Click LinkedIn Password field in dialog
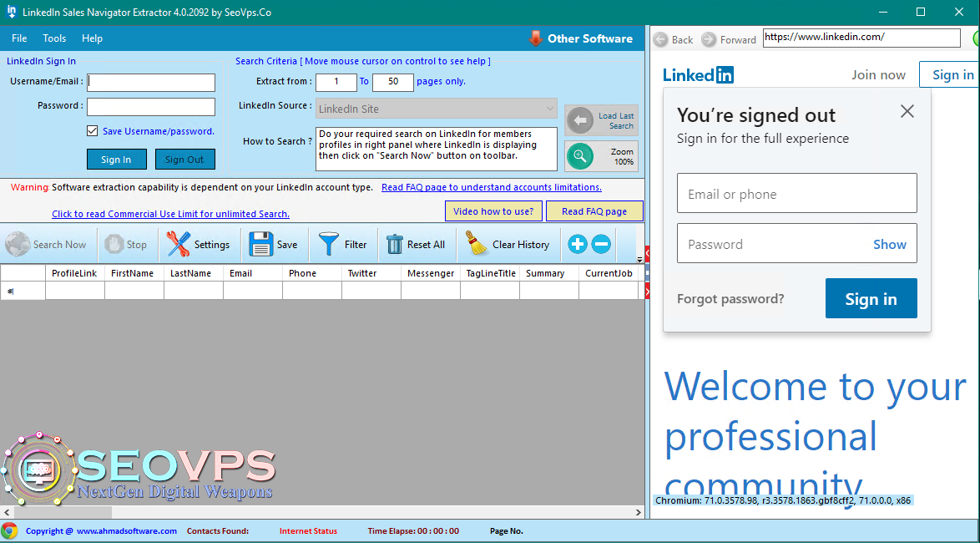 (x=797, y=243)
